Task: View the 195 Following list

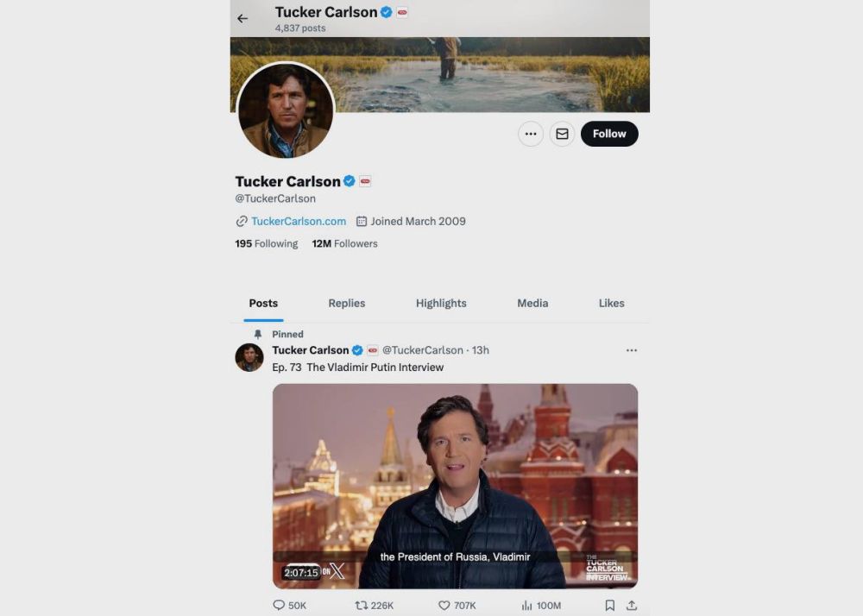Action: point(267,243)
